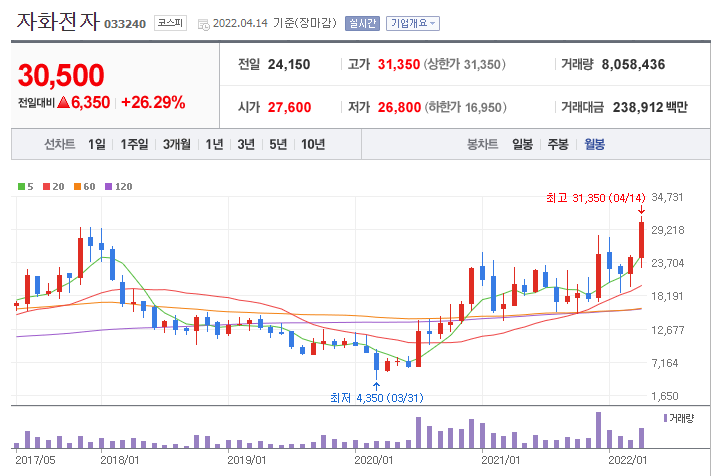This screenshot has height=476, width=711.
Task: Switch to 월봉 candlestick chart
Action: (594, 144)
